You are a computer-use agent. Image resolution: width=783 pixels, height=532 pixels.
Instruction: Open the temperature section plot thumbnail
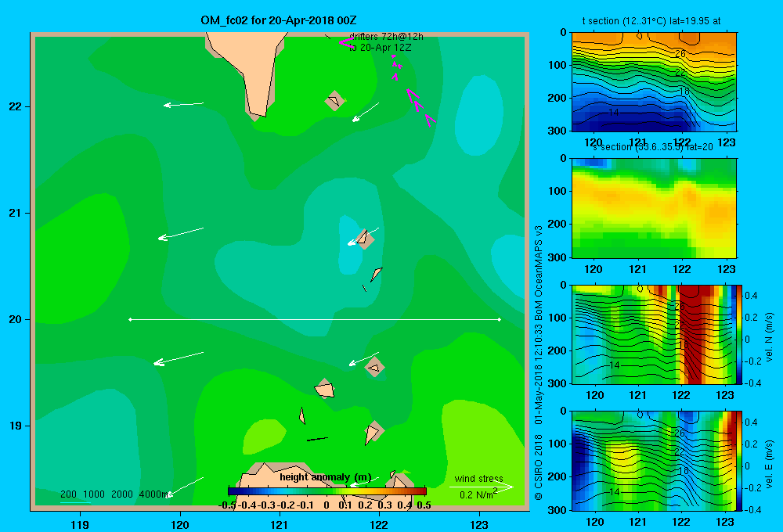(654, 82)
